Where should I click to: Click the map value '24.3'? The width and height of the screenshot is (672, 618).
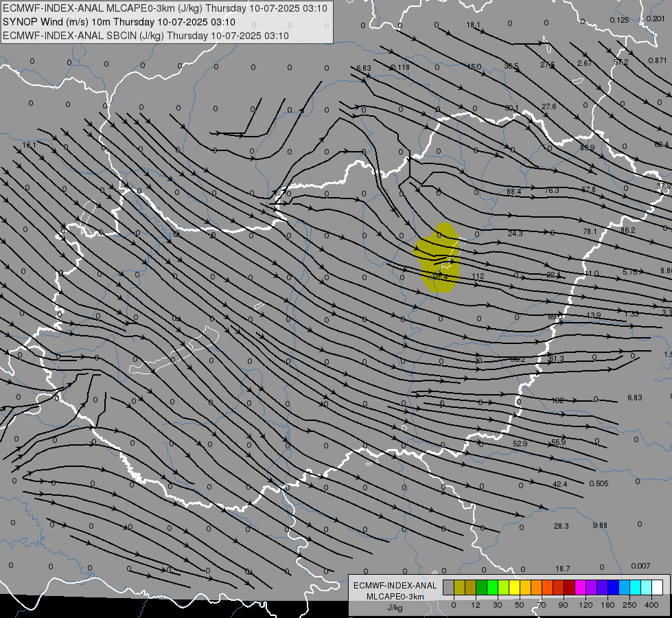click(515, 233)
